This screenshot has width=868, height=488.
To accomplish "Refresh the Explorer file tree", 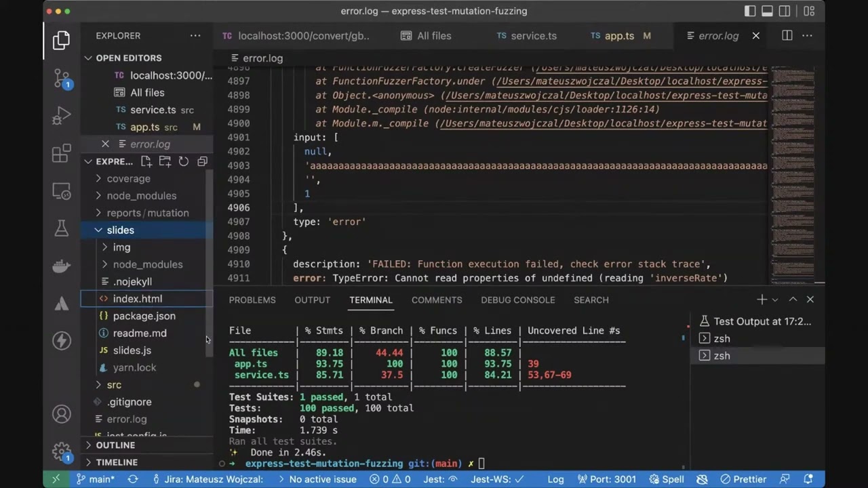I will tap(184, 161).
